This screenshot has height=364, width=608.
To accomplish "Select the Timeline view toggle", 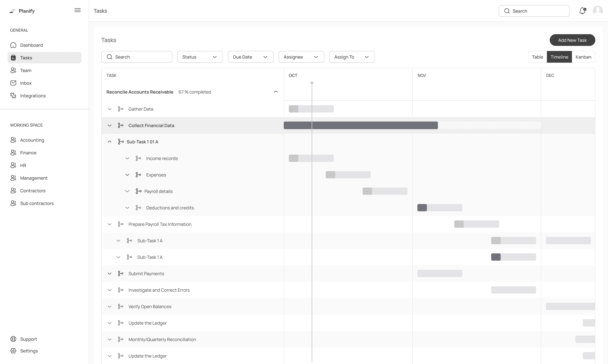I will 559,57.
